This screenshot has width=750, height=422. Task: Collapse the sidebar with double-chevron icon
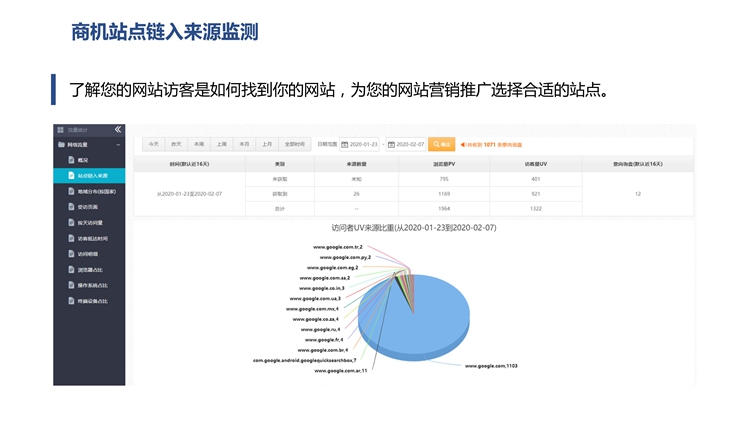tap(118, 130)
